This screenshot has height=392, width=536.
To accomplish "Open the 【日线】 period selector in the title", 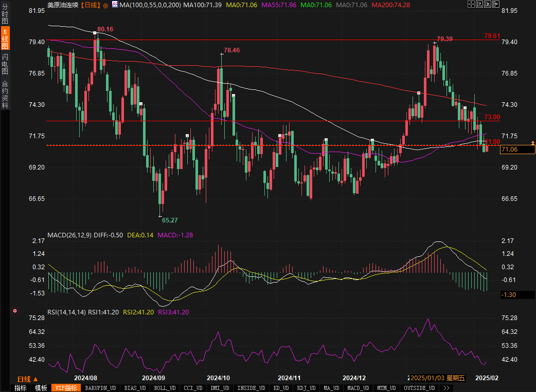I will pyautogui.click(x=91, y=5).
